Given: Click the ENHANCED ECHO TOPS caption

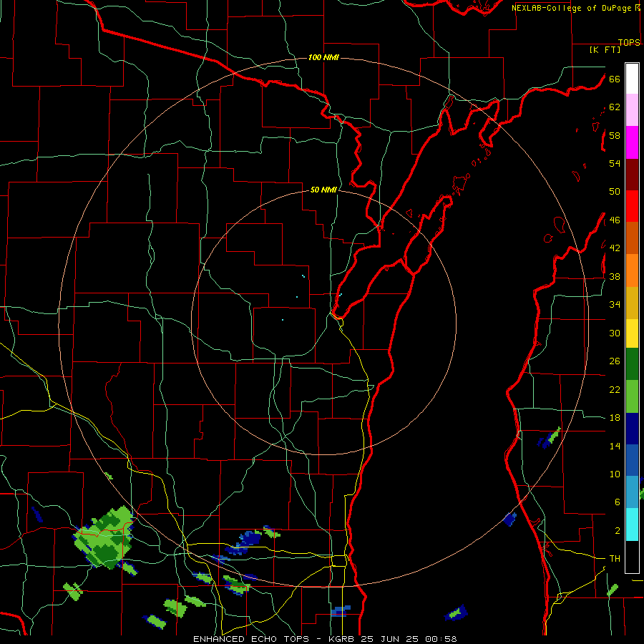Looking at the screenshot, I should point(251,639).
